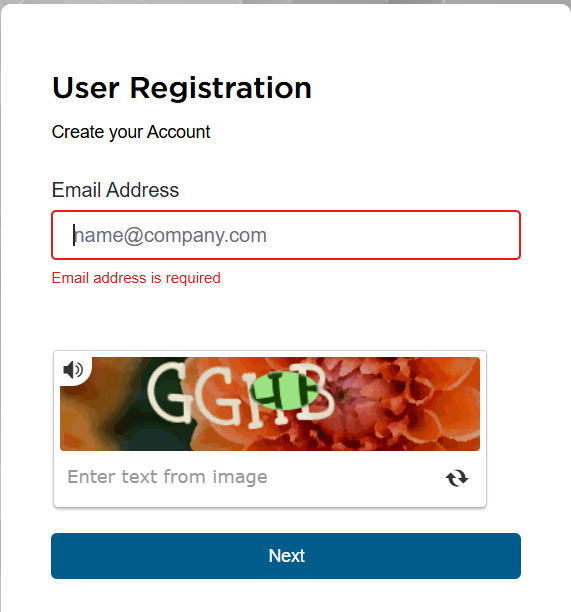
Task: Click the word 'required' in red error
Action: point(193,279)
